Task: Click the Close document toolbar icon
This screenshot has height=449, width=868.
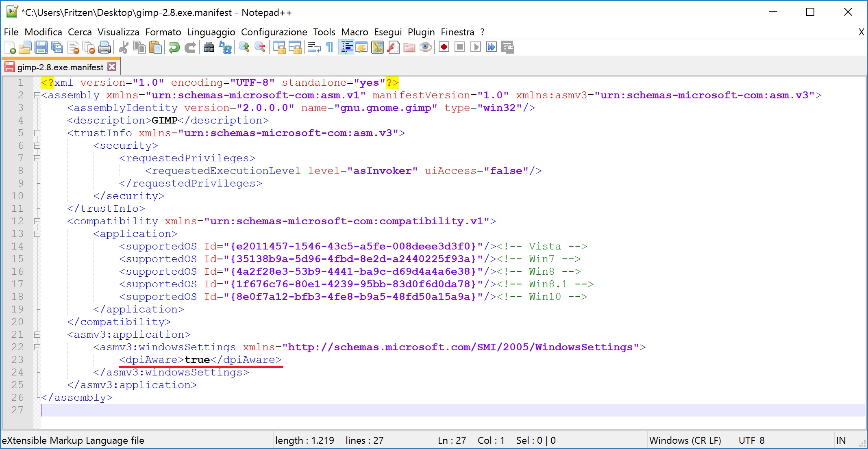Action: point(73,48)
